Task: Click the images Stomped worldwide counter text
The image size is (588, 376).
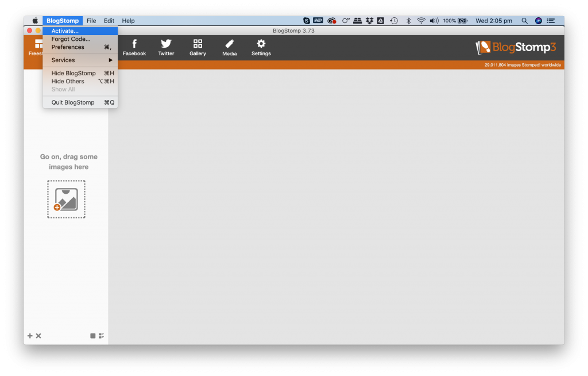Action: click(x=523, y=65)
